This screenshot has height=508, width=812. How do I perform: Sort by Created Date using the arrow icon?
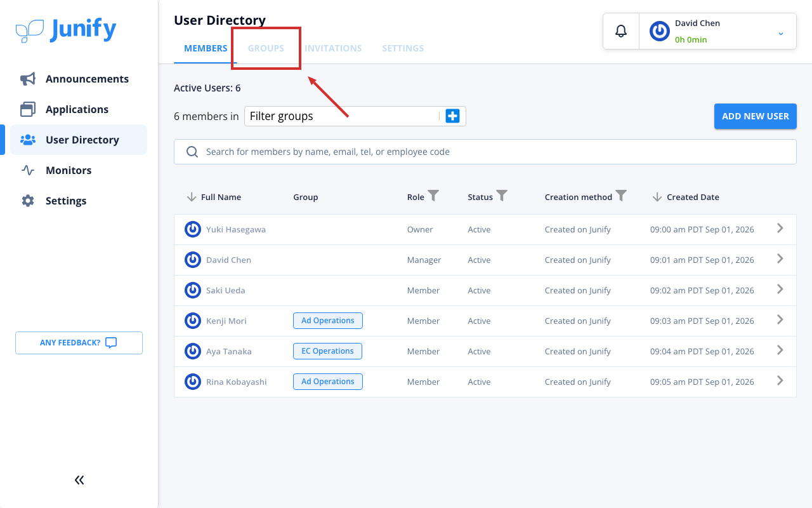(x=657, y=197)
